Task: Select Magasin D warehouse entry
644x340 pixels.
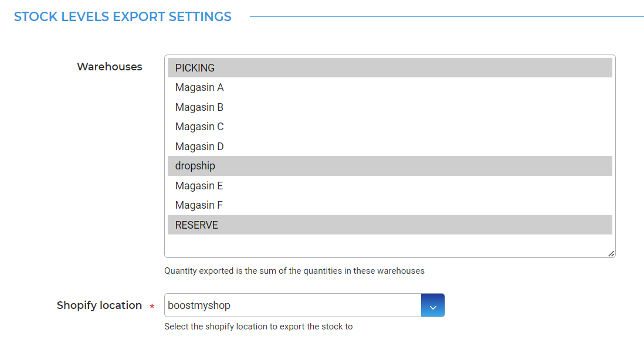Action: click(390, 146)
